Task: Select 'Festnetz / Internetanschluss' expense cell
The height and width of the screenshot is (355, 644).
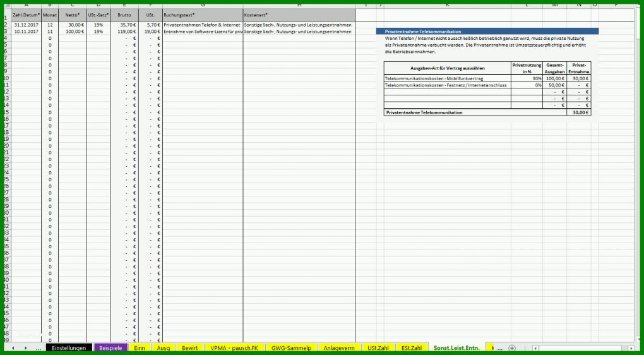Action: pyautogui.click(x=447, y=85)
